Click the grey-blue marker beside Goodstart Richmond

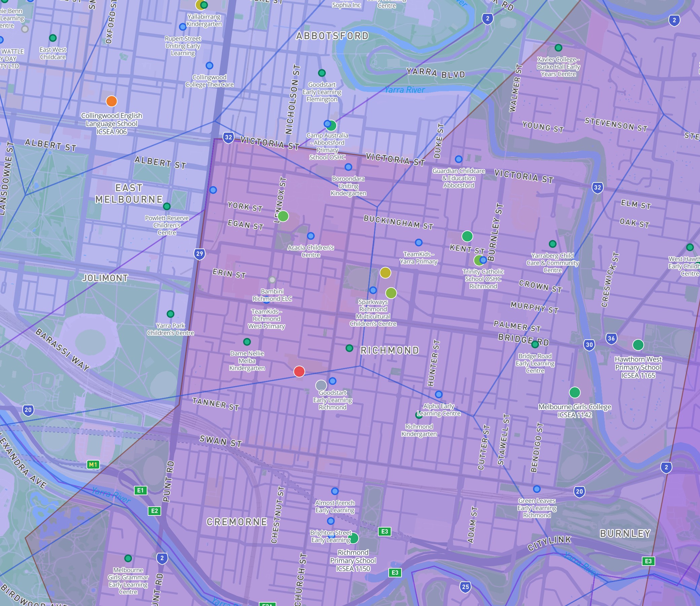tap(321, 385)
